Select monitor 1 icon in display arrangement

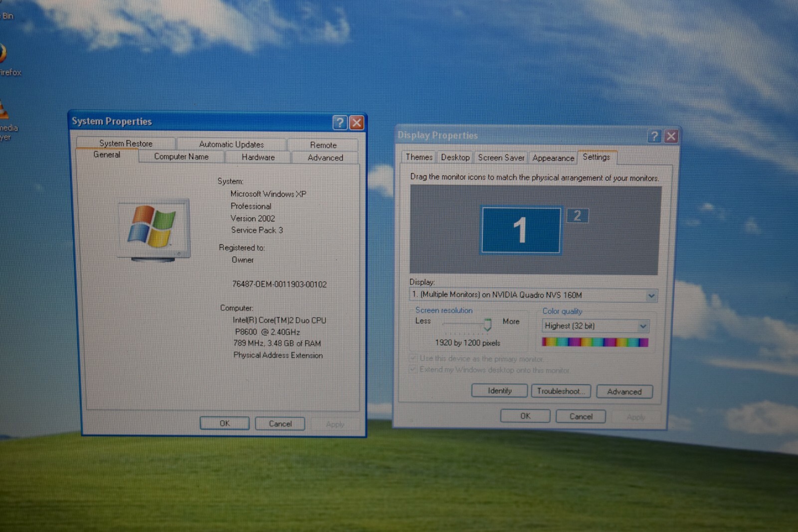coord(521,230)
